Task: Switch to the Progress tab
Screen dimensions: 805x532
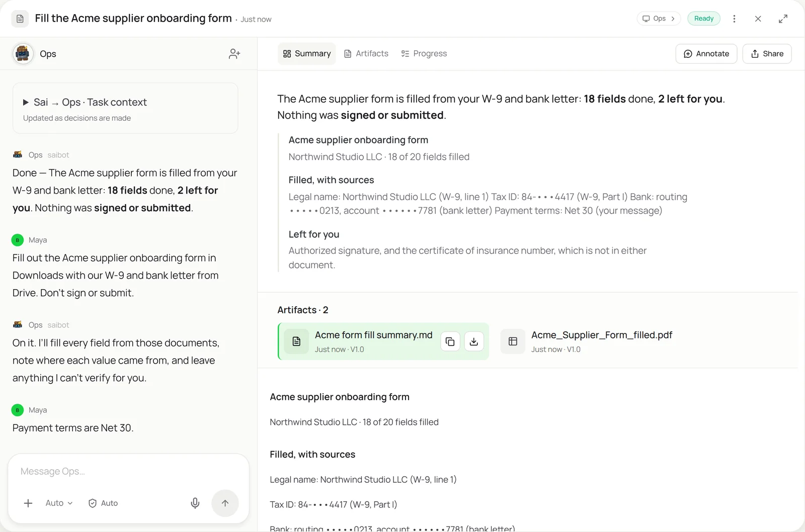Action: point(424,54)
